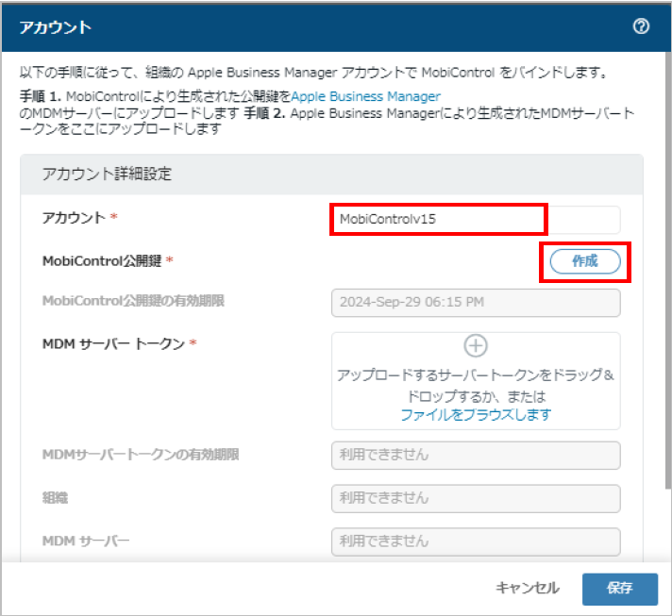Click the MDM サーバー field showing 利用できません
672x616 pixels.
point(476,541)
